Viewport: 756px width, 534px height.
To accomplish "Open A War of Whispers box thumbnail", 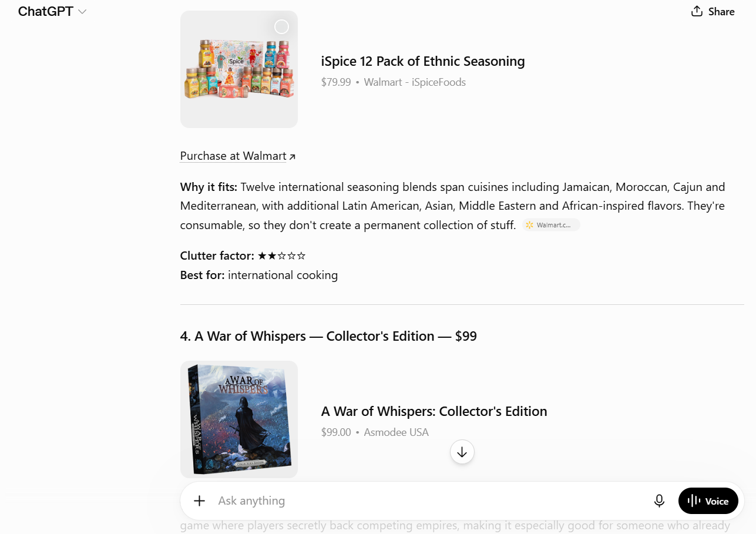I will click(239, 419).
